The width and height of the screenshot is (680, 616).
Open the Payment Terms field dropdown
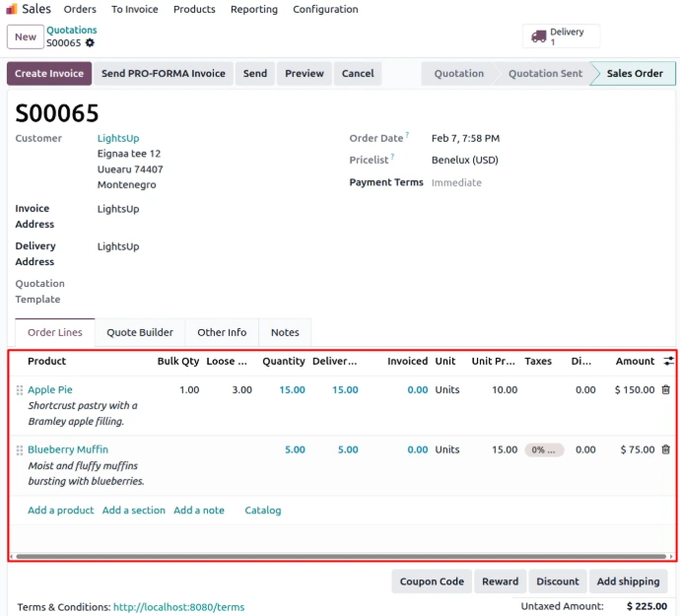click(x=493, y=182)
